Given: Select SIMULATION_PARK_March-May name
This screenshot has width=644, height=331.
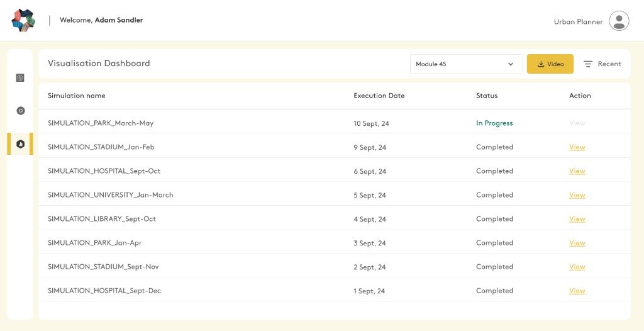Looking at the screenshot, I should pyautogui.click(x=101, y=123).
